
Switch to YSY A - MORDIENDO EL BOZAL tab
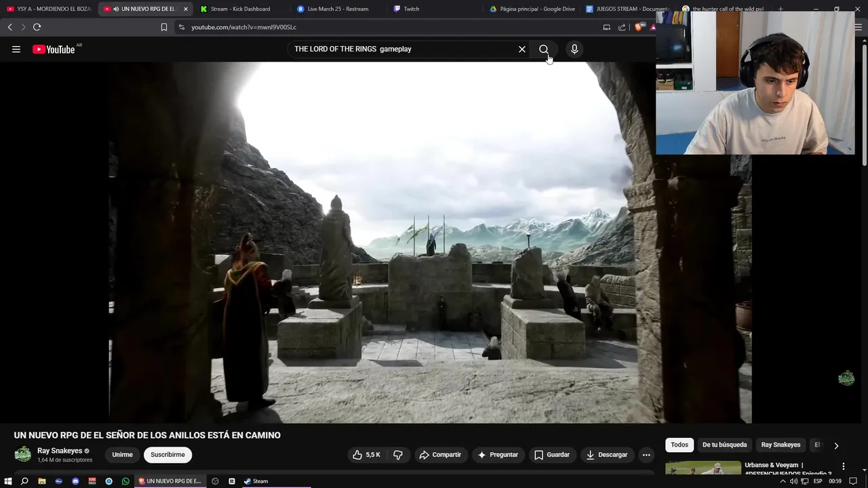point(49,9)
